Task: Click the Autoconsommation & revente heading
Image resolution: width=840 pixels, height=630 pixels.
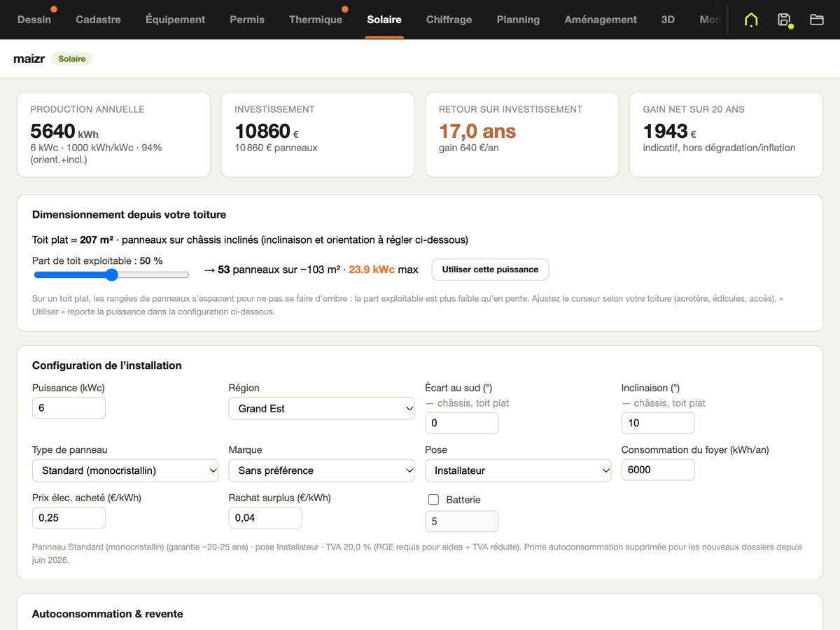Action: (x=108, y=614)
